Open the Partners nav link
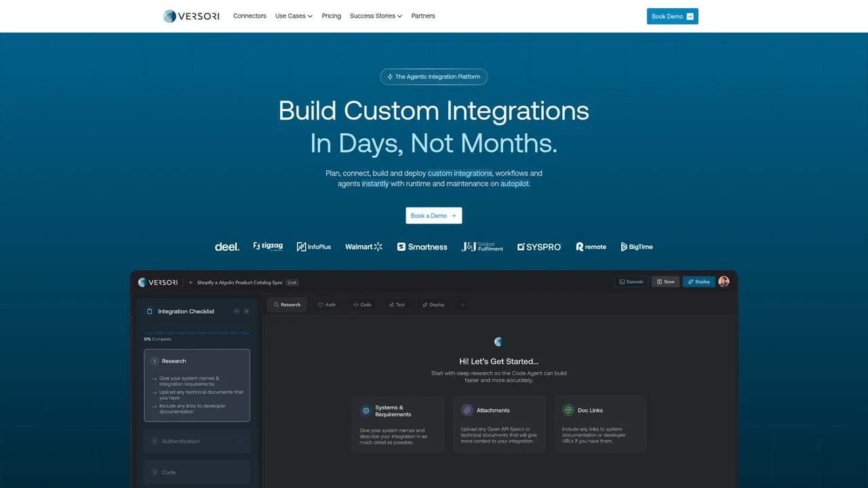 tap(423, 16)
